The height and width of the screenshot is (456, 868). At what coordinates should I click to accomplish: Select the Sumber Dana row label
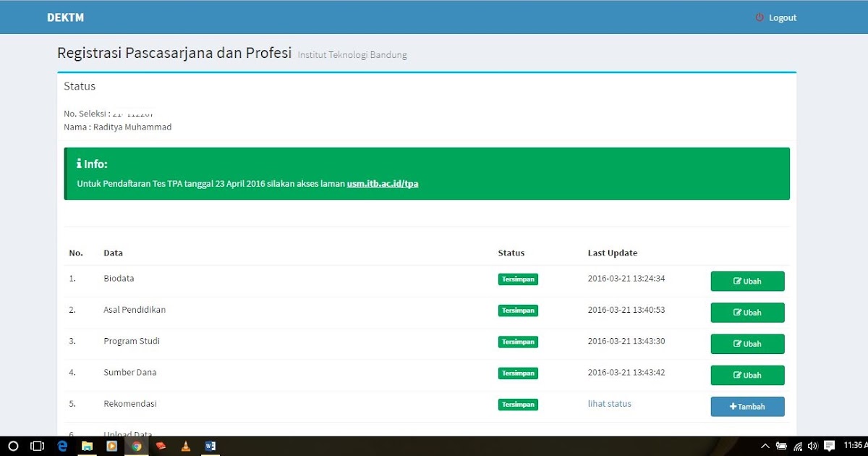130,372
